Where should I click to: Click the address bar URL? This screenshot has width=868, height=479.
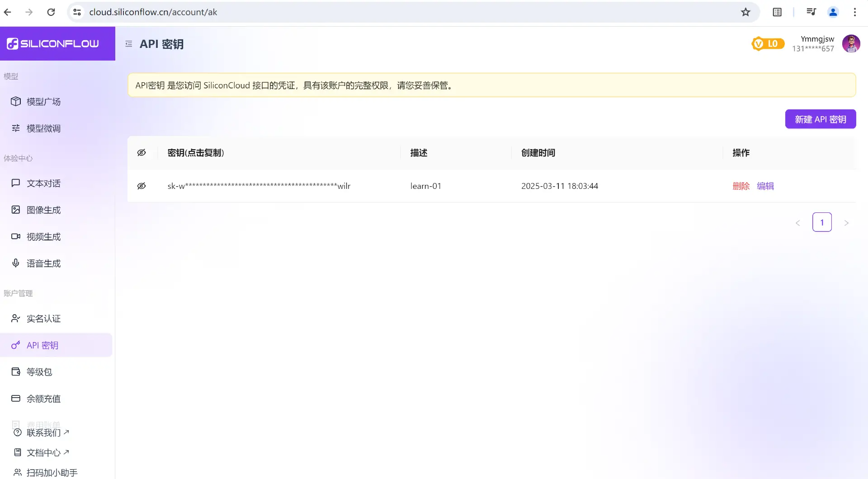153,12
